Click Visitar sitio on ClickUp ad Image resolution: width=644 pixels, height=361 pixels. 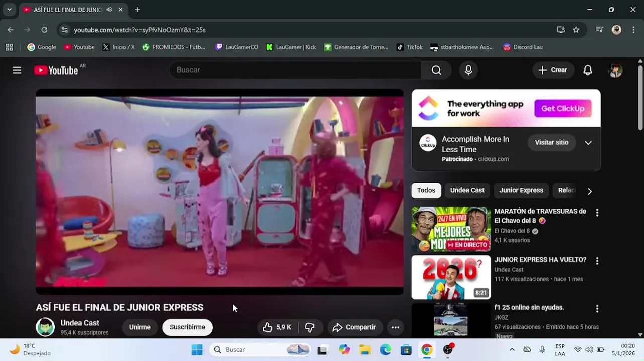[x=552, y=143]
